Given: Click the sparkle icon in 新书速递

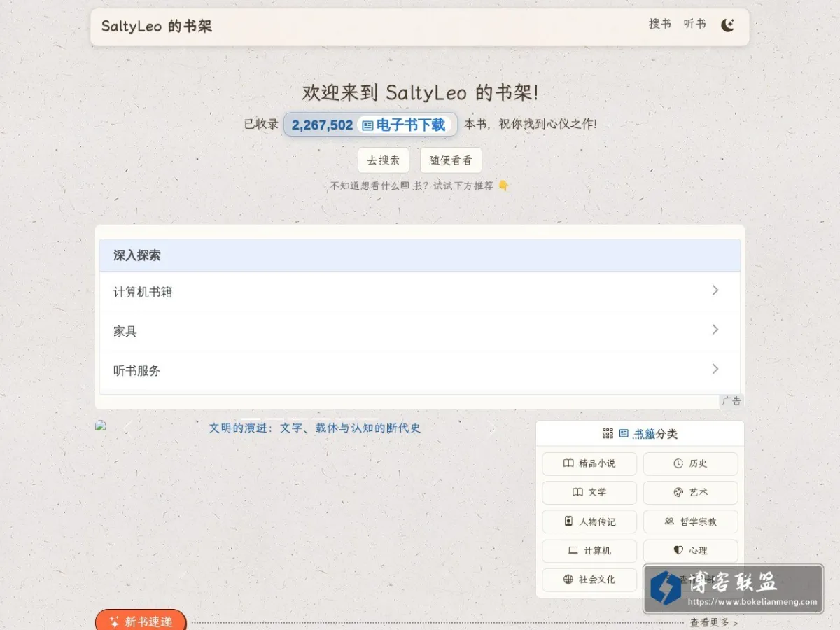Looking at the screenshot, I should [115, 622].
